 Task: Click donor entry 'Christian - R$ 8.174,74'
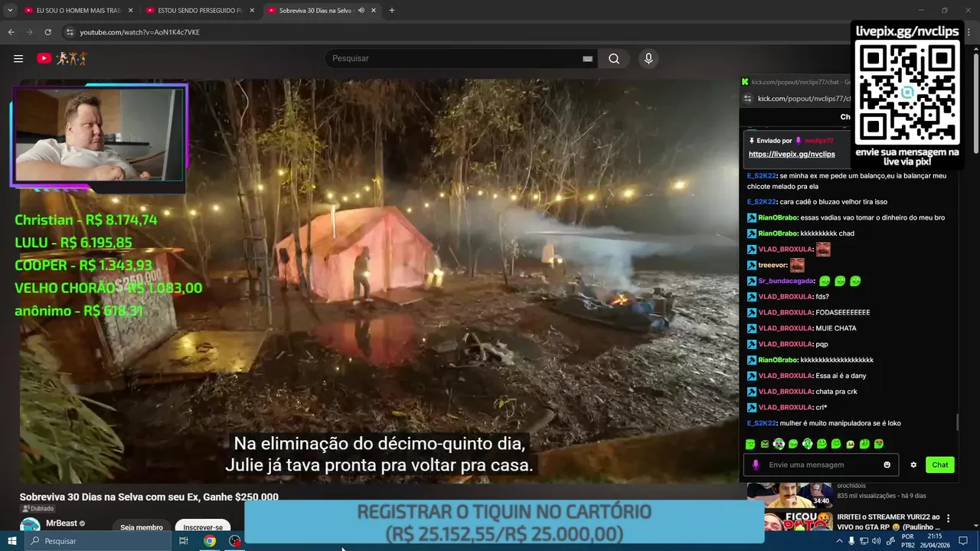pos(86,220)
